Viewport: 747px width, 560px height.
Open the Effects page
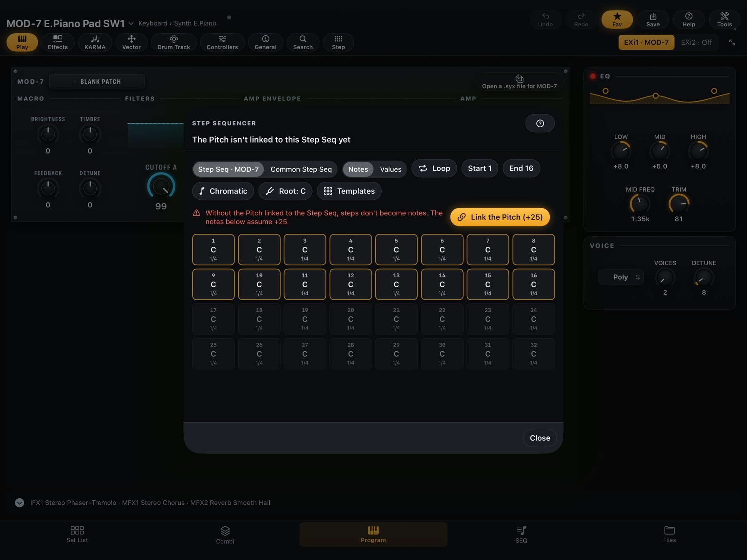(58, 42)
